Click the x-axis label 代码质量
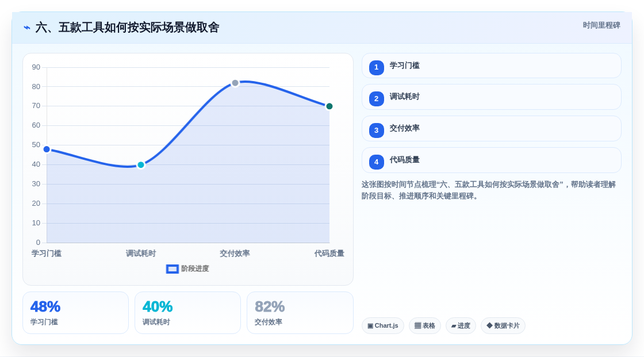Screen dimensions: 644x357 329,254
